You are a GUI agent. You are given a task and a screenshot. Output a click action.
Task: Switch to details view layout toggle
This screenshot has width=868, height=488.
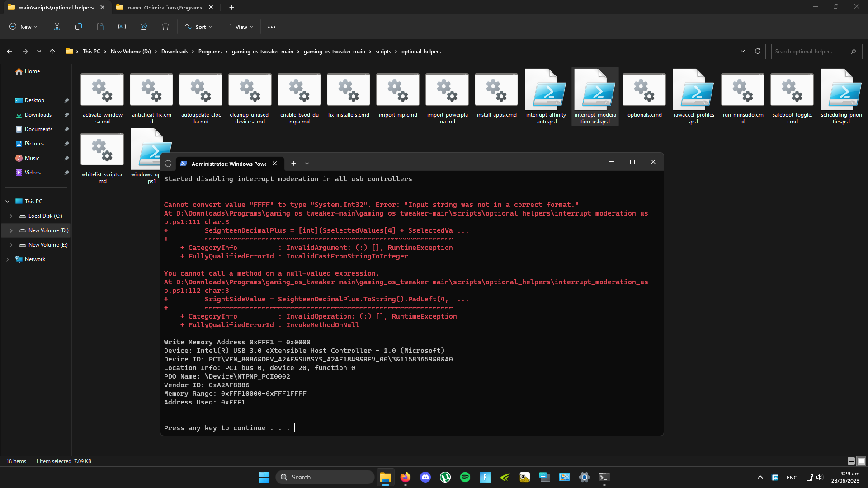coord(851,461)
